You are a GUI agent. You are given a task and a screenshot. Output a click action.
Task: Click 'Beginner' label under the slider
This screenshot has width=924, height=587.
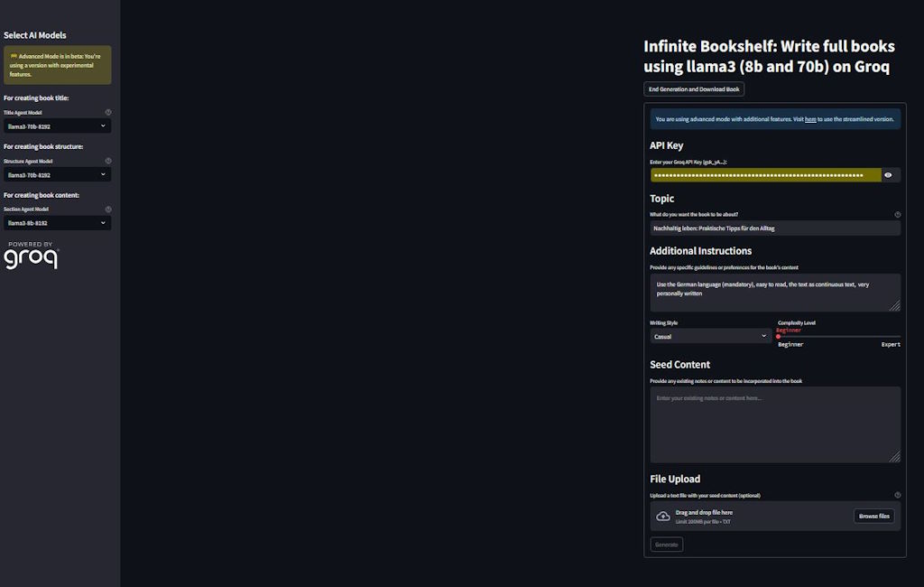click(790, 345)
